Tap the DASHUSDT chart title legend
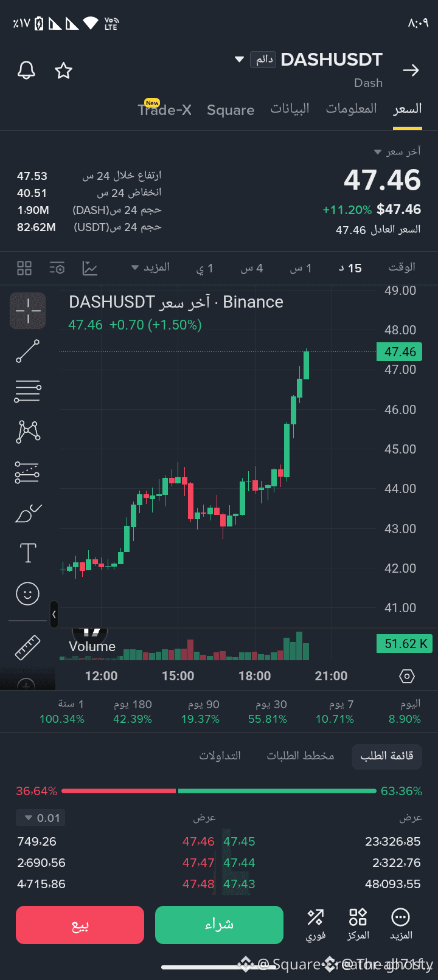 click(x=176, y=302)
